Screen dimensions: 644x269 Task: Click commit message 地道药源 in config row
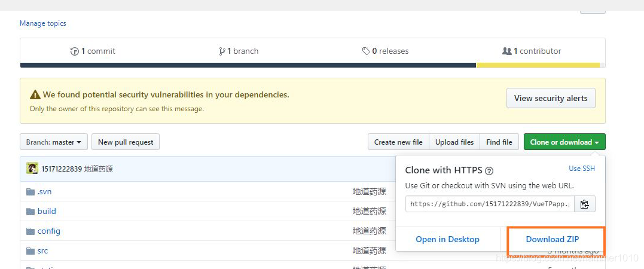pyautogui.click(x=369, y=231)
